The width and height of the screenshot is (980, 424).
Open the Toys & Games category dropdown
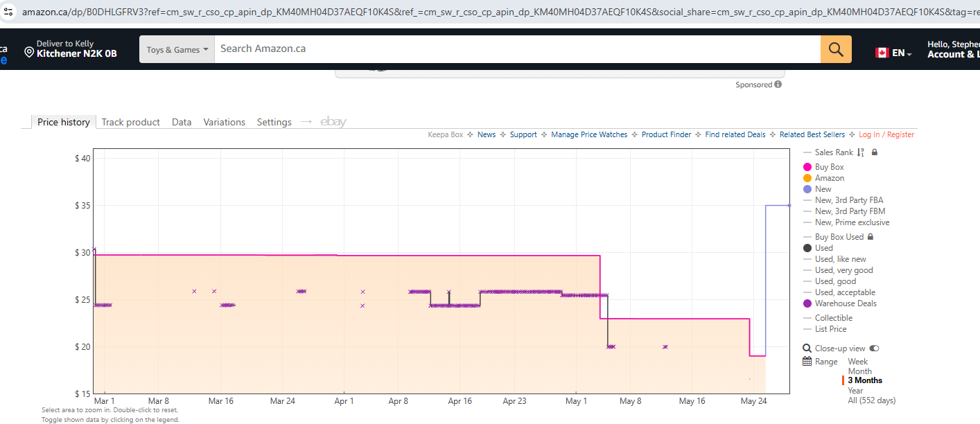(177, 49)
